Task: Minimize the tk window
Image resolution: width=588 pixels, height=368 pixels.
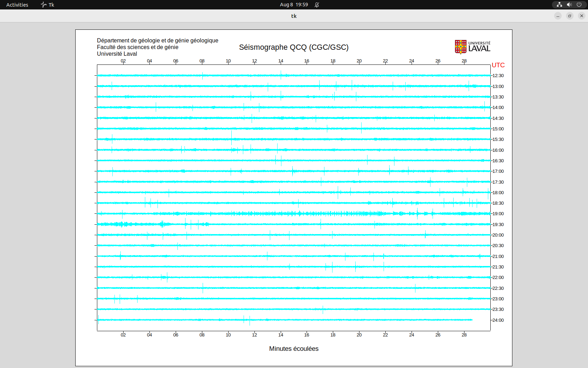Action: (x=558, y=16)
